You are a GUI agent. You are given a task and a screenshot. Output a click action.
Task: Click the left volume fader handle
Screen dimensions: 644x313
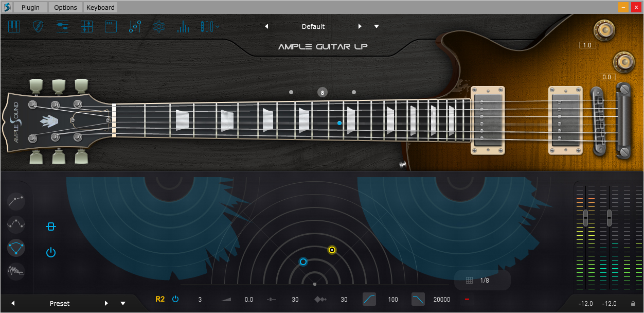pos(585,218)
